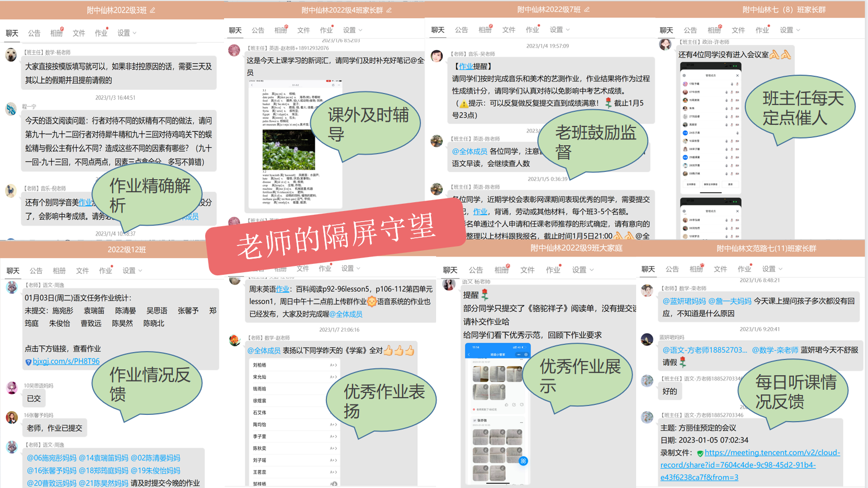Open 音乐-吴老师's avatar in the 7班 chat
The height and width of the screenshot is (488, 868).
[x=437, y=56]
